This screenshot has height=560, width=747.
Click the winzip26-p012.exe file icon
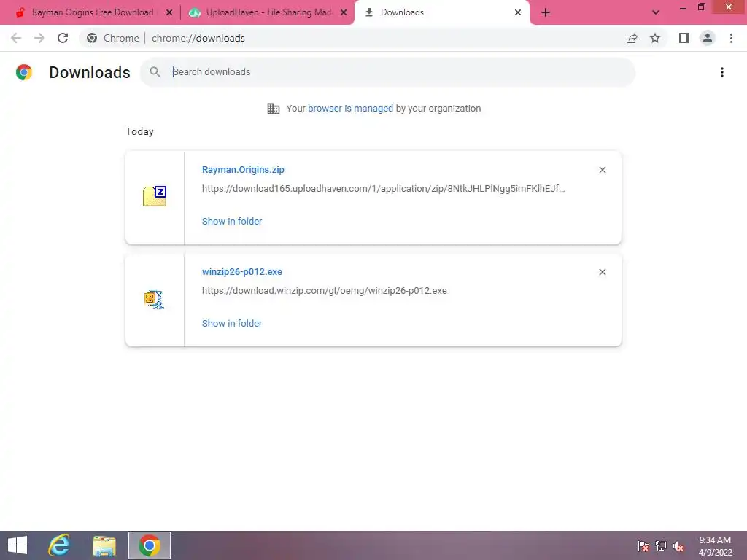point(155,300)
